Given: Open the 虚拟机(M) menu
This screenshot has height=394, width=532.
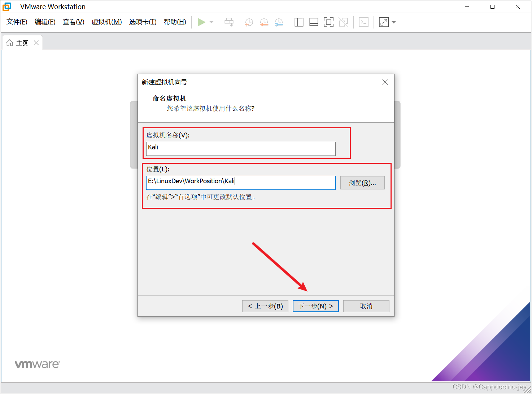Looking at the screenshot, I should click(107, 22).
